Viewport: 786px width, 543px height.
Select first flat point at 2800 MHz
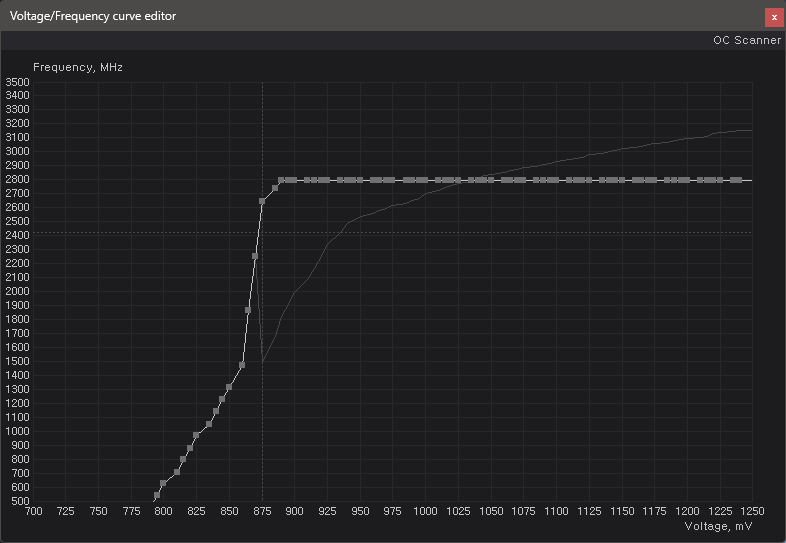pyautogui.click(x=281, y=180)
